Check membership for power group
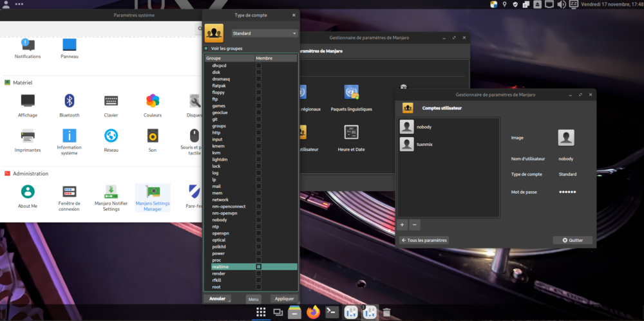The height and width of the screenshot is (321, 644). [x=259, y=253]
